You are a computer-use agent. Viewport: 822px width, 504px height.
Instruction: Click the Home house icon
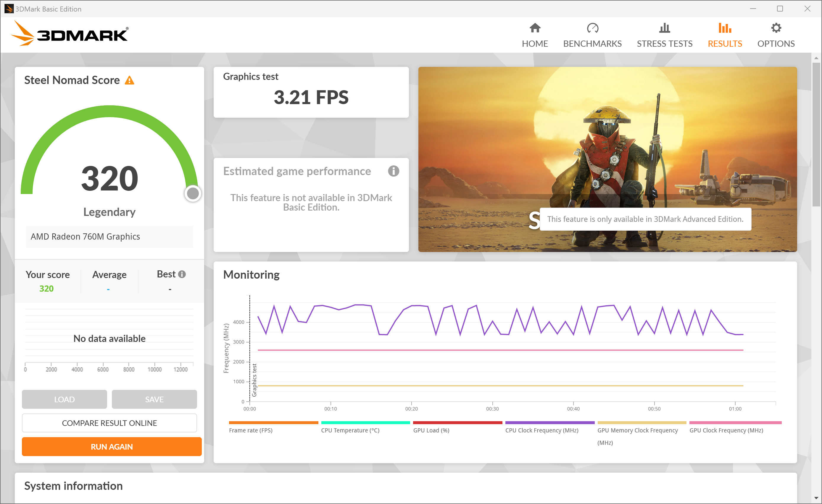point(535,28)
